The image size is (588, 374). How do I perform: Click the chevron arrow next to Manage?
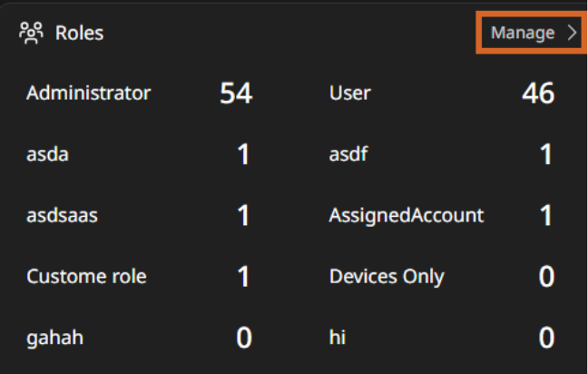pos(572,33)
